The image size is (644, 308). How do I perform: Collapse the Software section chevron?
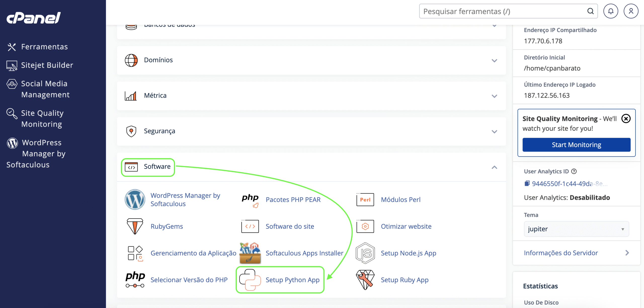[494, 167]
